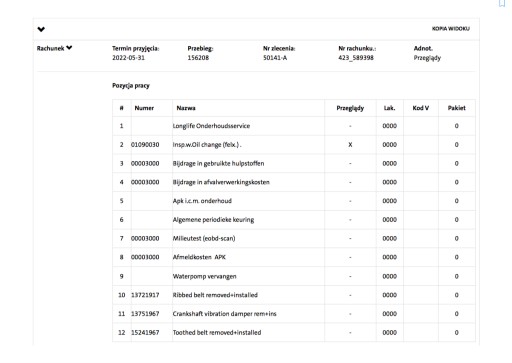Click the invoice number 423_589398
The image size is (512, 363).
tap(356, 58)
